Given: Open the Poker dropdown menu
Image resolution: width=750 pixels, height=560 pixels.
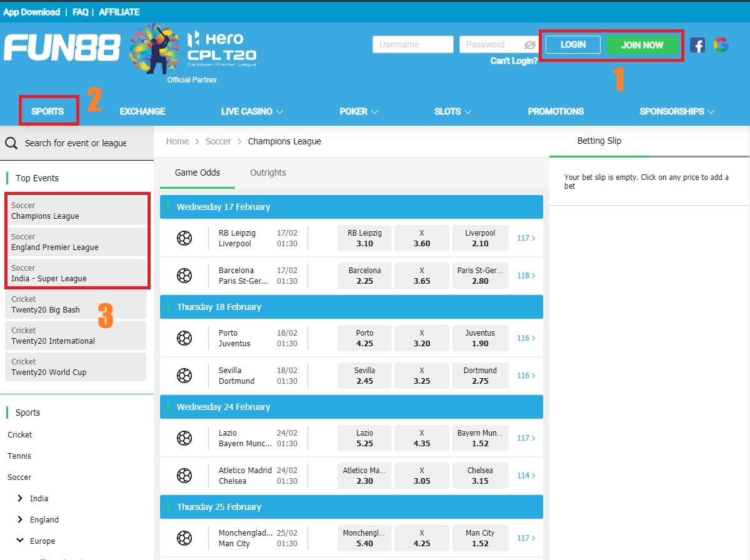Looking at the screenshot, I should tap(359, 111).
